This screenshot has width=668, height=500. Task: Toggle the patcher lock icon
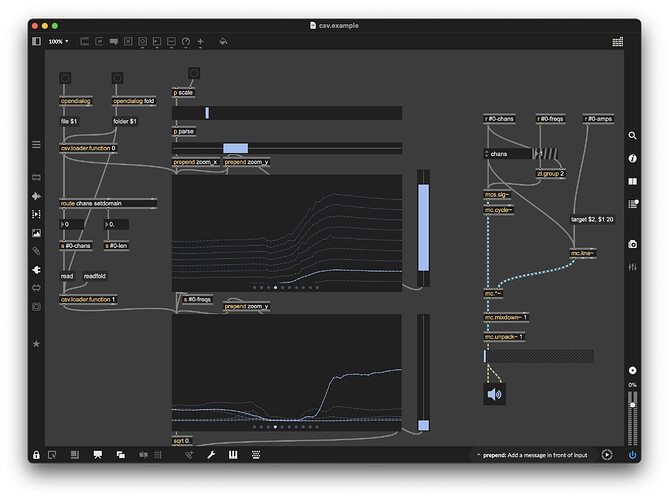(37, 455)
